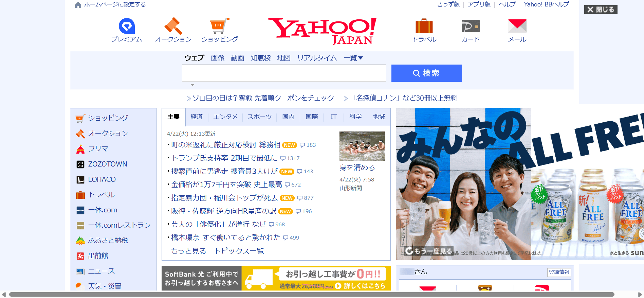Click the replay icon もう一度見る on ad
The width and height of the screenshot is (644, 298).
point(428,251)
